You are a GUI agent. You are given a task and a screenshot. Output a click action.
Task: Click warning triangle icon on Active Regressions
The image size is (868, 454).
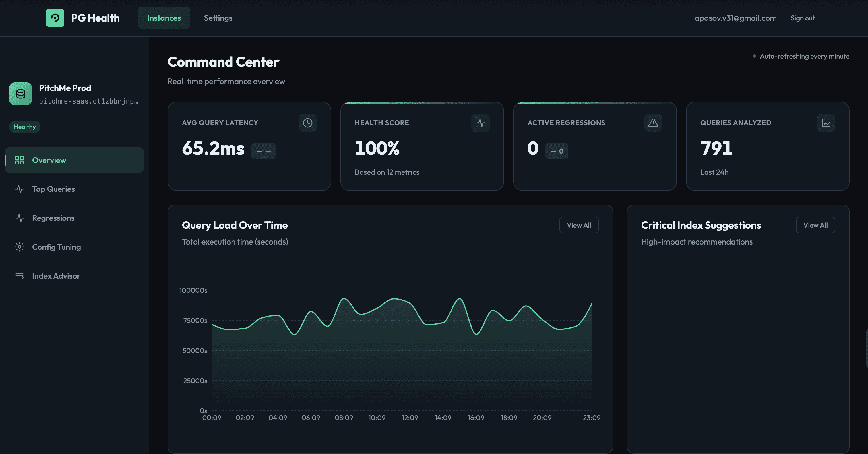tap(653, 123)
